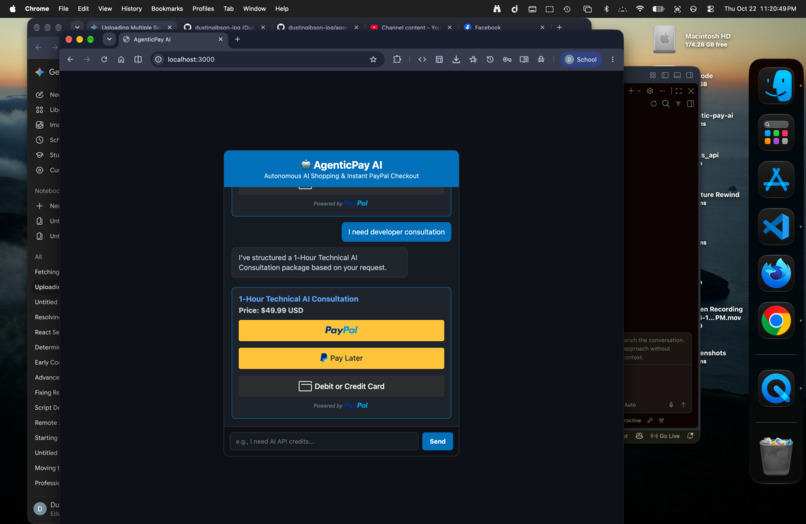Open the Profiles menu
The image size is (806, 524).
[x=203, y=9]
